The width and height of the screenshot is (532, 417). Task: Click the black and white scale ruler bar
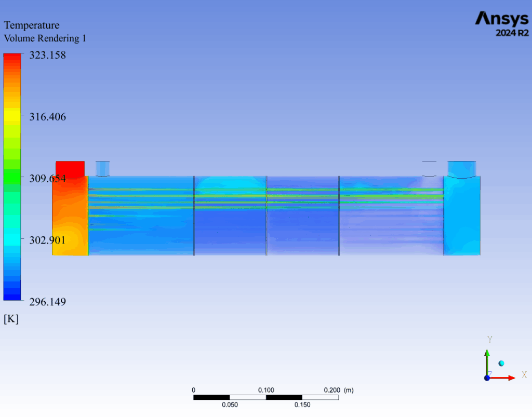point(265,397)
